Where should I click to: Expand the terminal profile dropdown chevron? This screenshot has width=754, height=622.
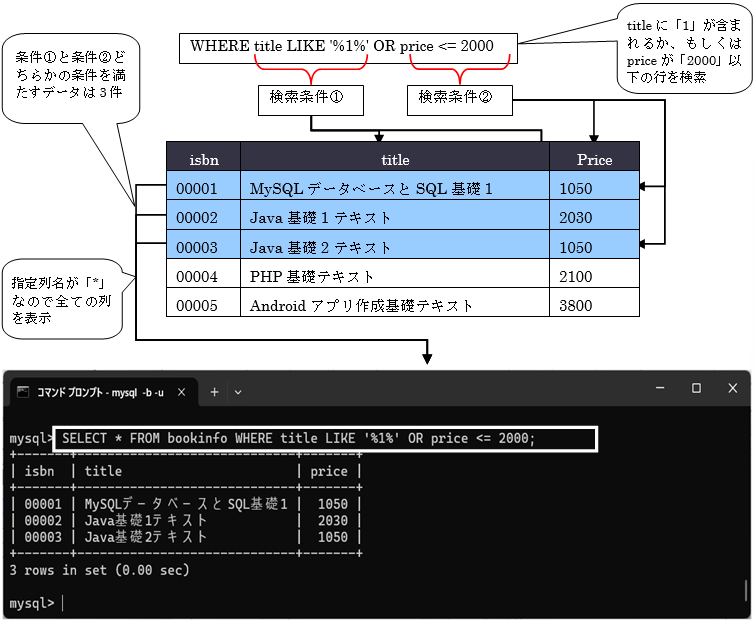tap(238, 391)
